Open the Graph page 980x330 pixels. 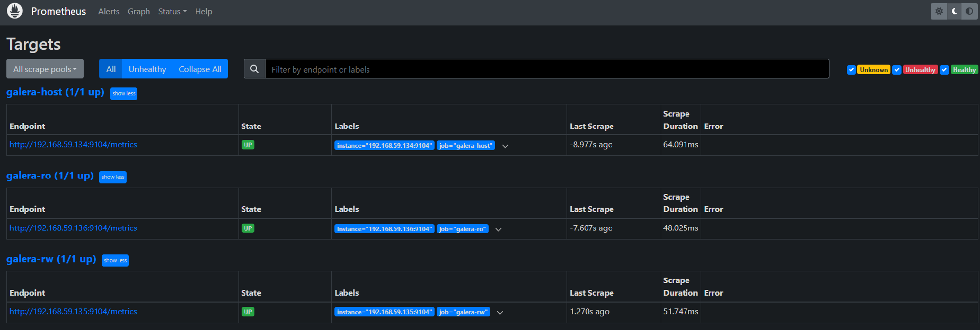point(139,11)
